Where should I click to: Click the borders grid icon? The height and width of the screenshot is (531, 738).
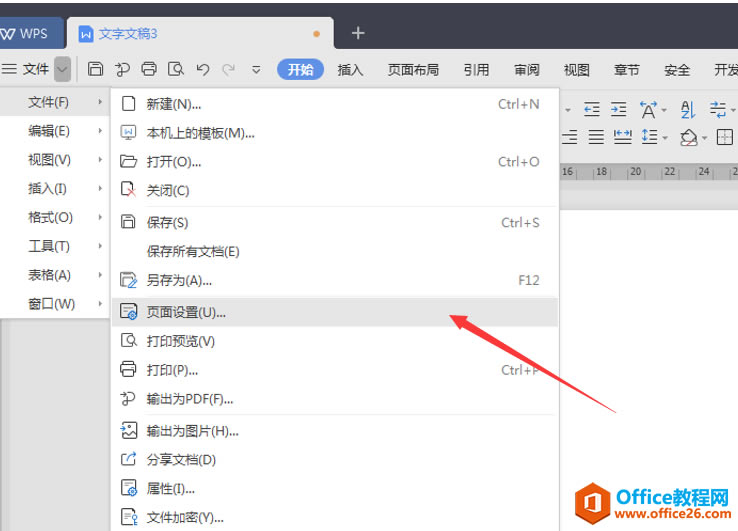pos(724,137)
